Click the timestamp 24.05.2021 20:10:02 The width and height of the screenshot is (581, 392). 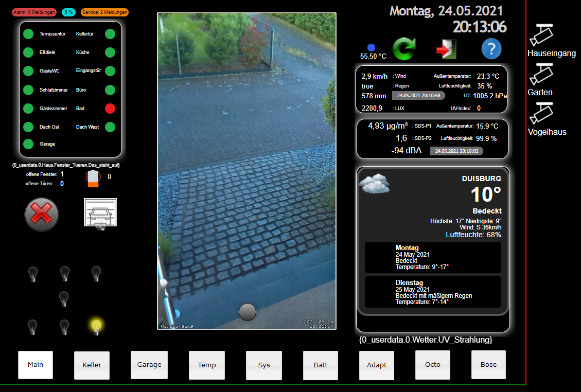click(456, 151)
